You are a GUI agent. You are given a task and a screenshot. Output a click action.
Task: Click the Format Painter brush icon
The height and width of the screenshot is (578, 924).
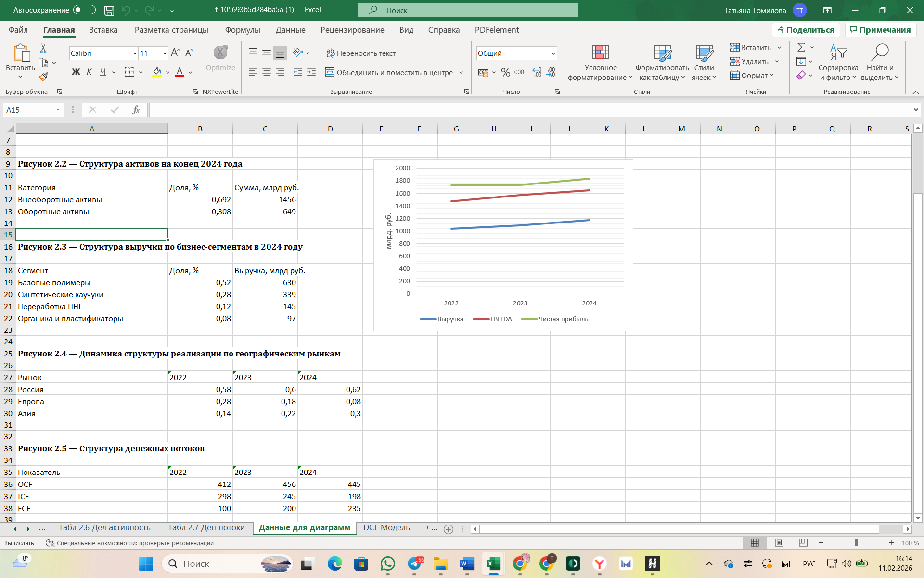(x=43, y=77)
